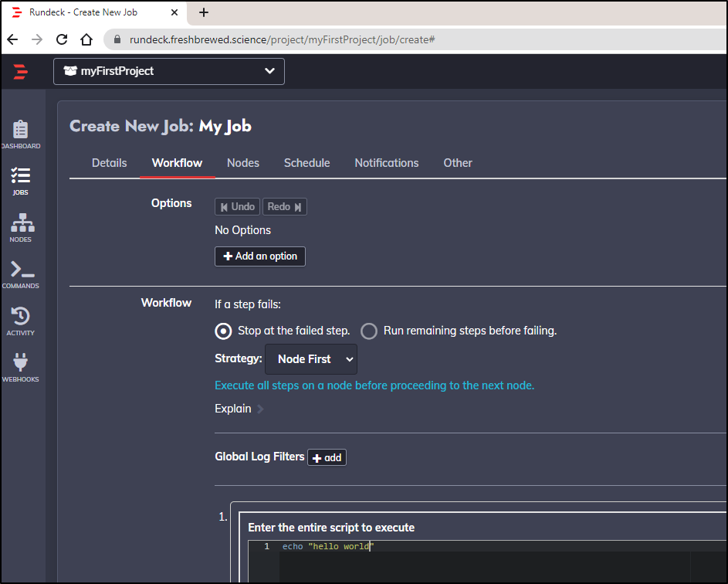Click 'Enter the entire script to execute' label
This screenshot has height=584, width=728.
331,528
